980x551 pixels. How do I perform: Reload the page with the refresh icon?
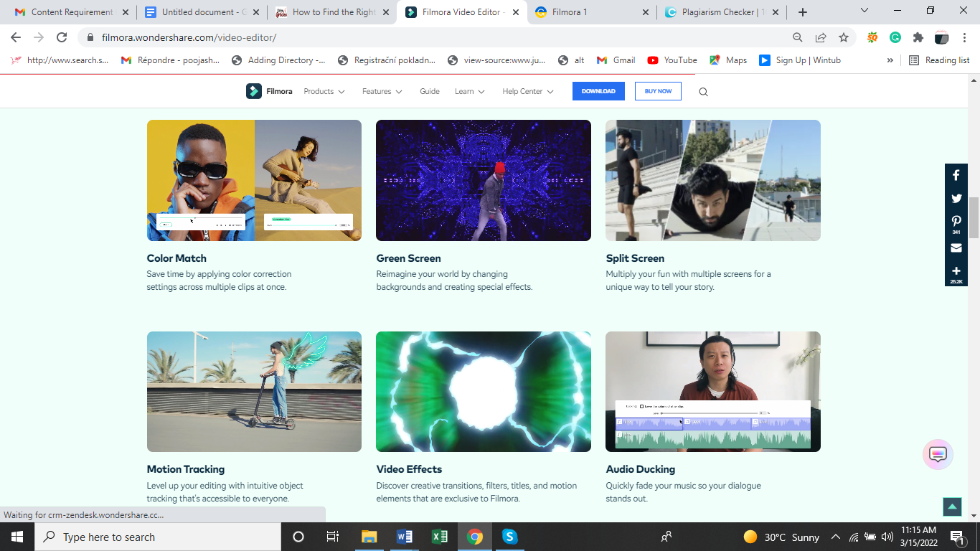(62, 37)
